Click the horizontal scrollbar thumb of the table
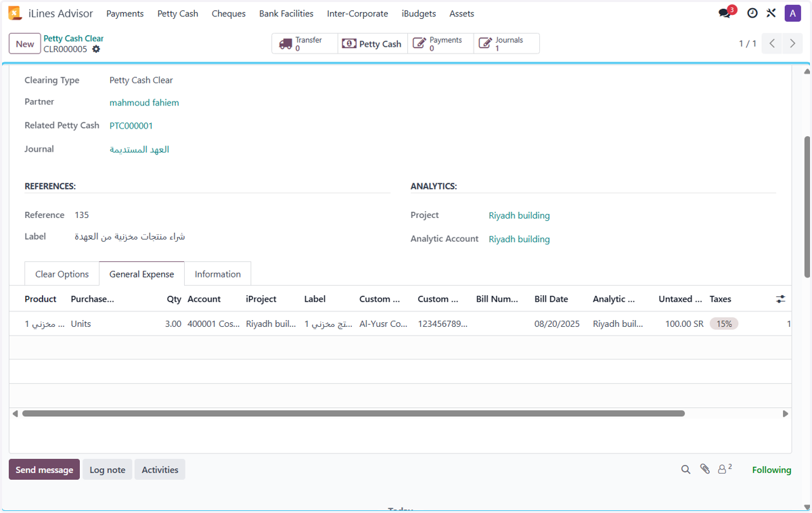 [353, 414]
